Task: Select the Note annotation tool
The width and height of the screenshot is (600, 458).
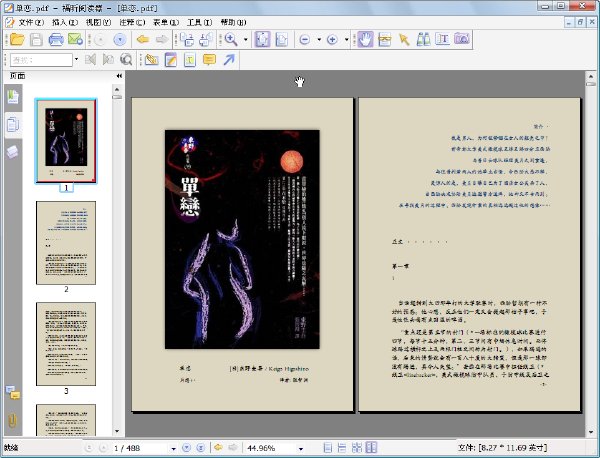Action: tap(171, 60)
